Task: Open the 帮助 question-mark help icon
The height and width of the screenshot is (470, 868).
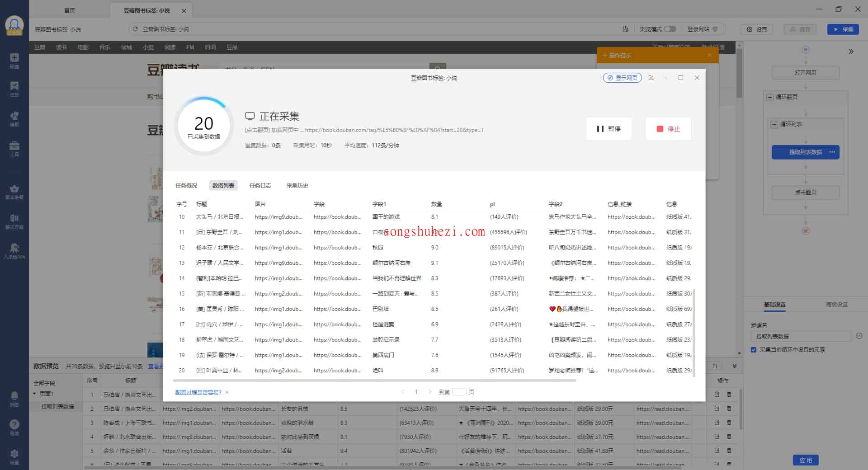Action: tap(14, 427)
